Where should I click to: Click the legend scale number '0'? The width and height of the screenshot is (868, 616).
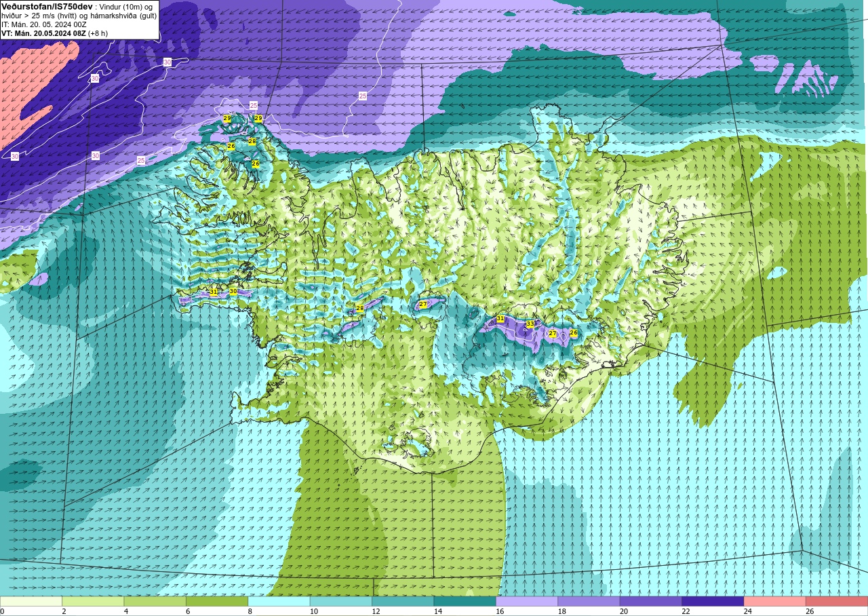pos(2,611)
